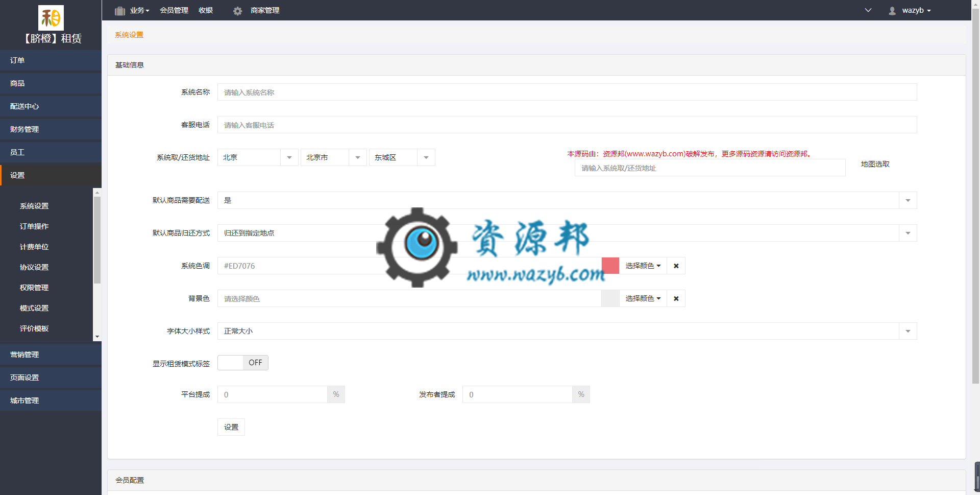Viewport: 980px width, 495px height.
Task: Open 选择颜色 picker for 背景色
Action: 643,298
